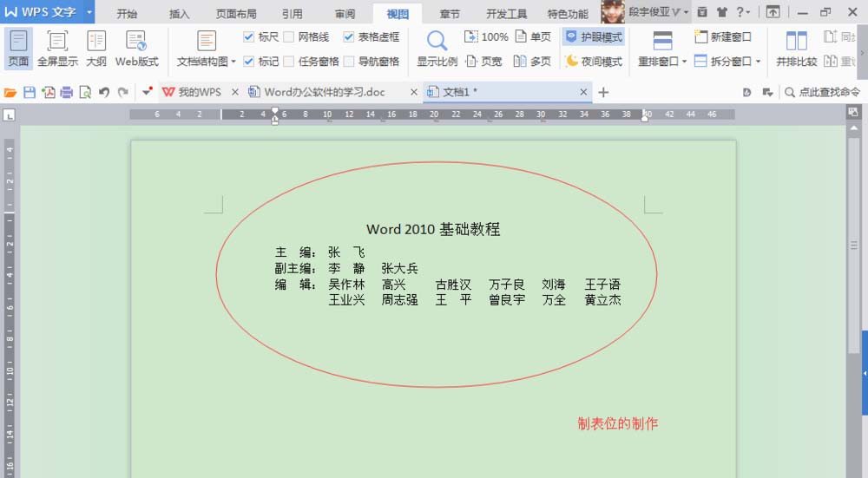Expand the quick access toolbar customize arrow
The width and height of the screenshot is (868, 478).
[x=147, y=93]
